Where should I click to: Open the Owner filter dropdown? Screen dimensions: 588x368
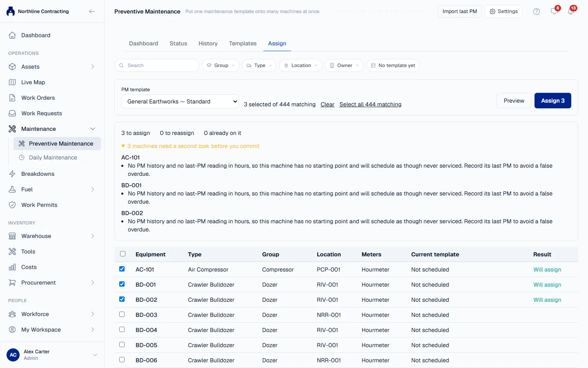tap(344, 65)
